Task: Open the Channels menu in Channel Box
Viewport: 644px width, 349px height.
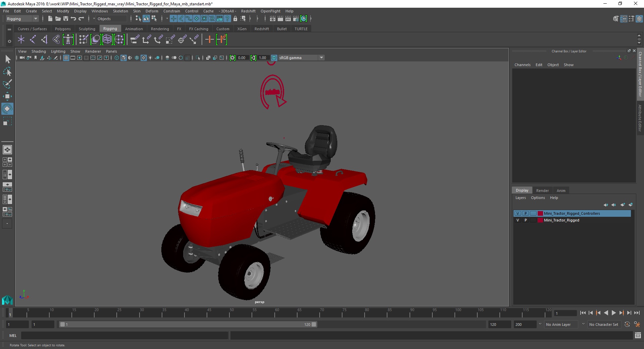Action: 522,65
